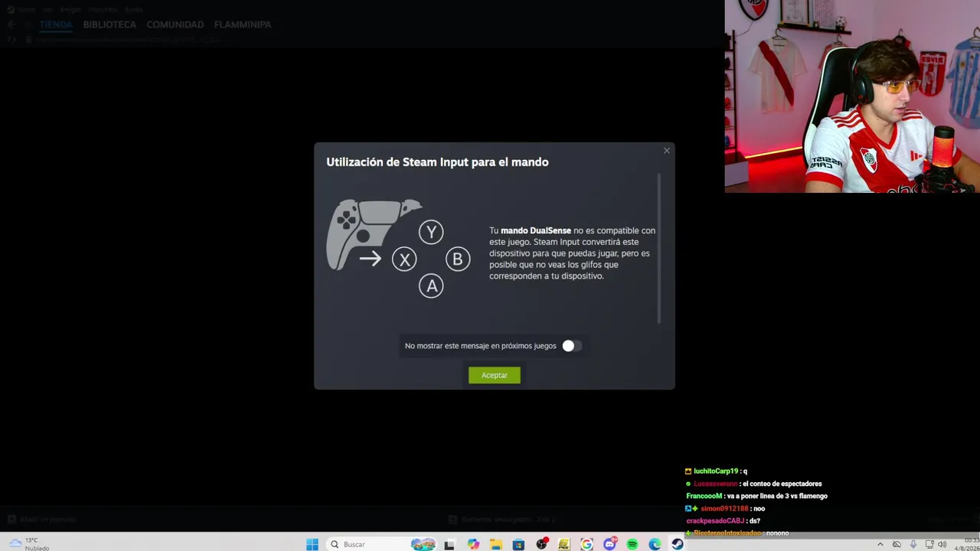
Task: Open the Productos menu in Steam
Action: click(x=103, y=10)
